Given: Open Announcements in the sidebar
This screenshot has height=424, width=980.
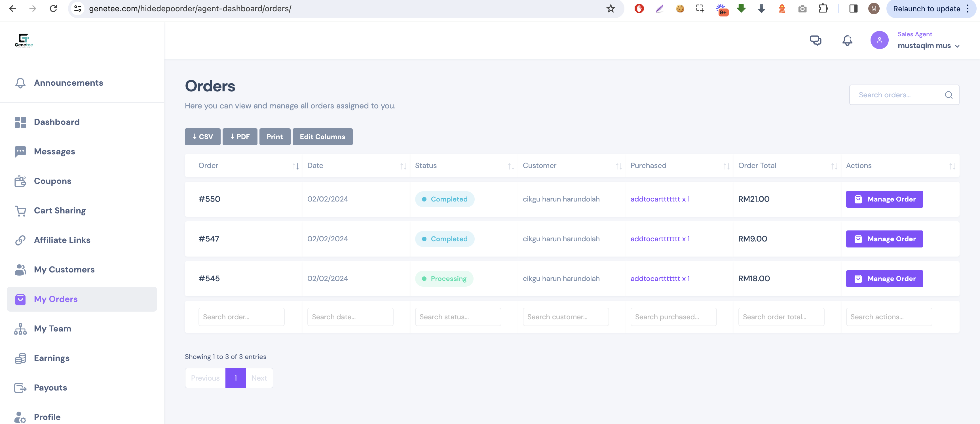Looking at the screenshot, I should point(68,83).
